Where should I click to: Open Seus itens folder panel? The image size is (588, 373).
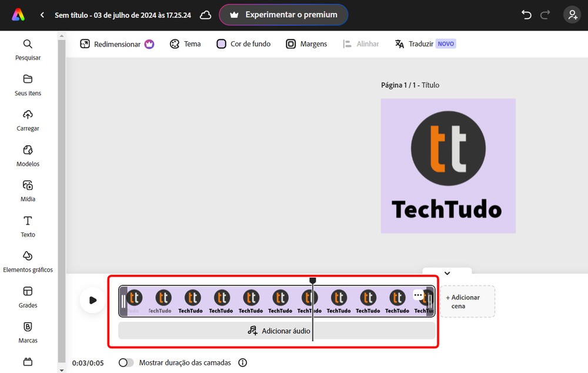(28, 85)
